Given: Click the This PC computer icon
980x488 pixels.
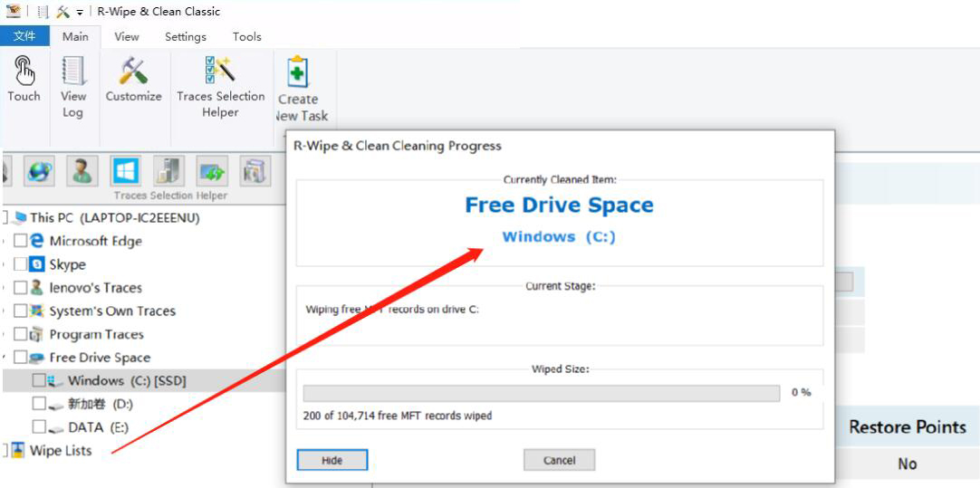Looking at the screenshot, I should (x=19, y=217).
